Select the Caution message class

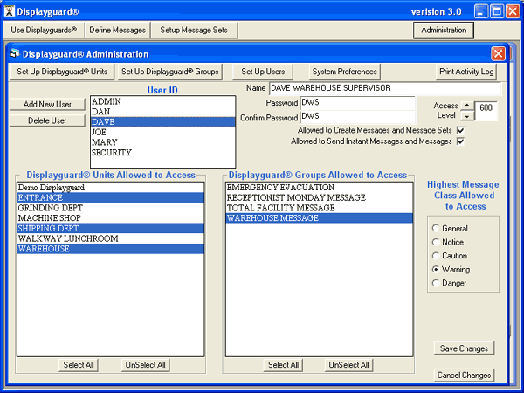[435, 256]
